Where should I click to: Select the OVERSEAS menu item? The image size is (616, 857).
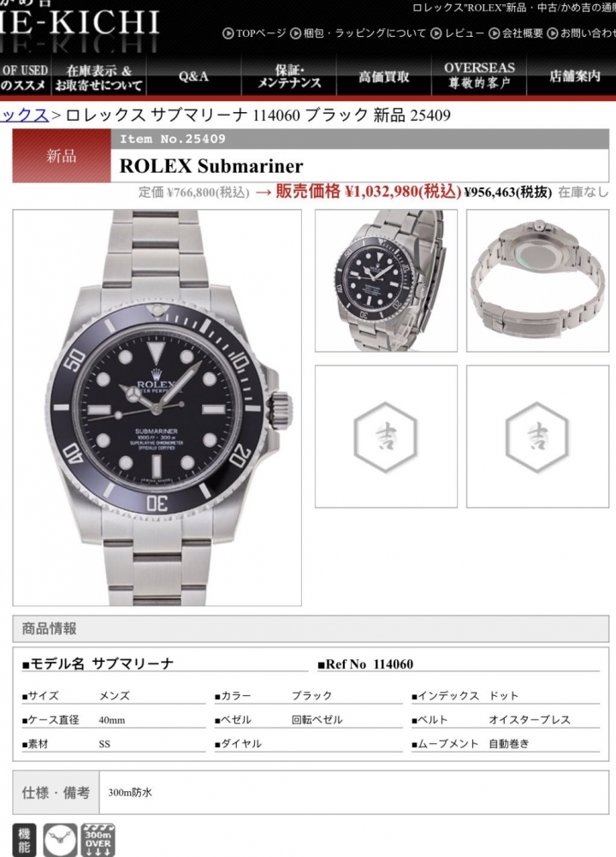(479, 76)
